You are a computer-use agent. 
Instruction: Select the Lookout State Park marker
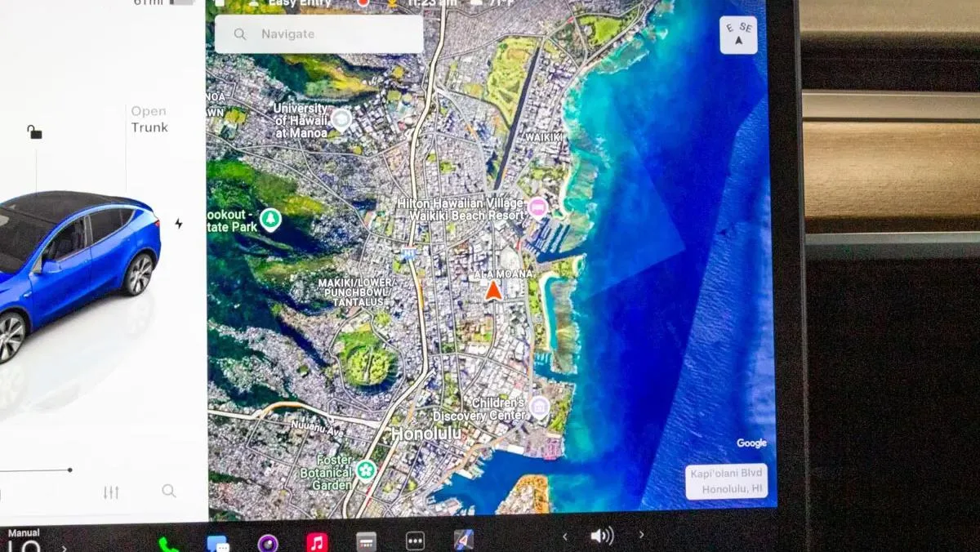270,219
